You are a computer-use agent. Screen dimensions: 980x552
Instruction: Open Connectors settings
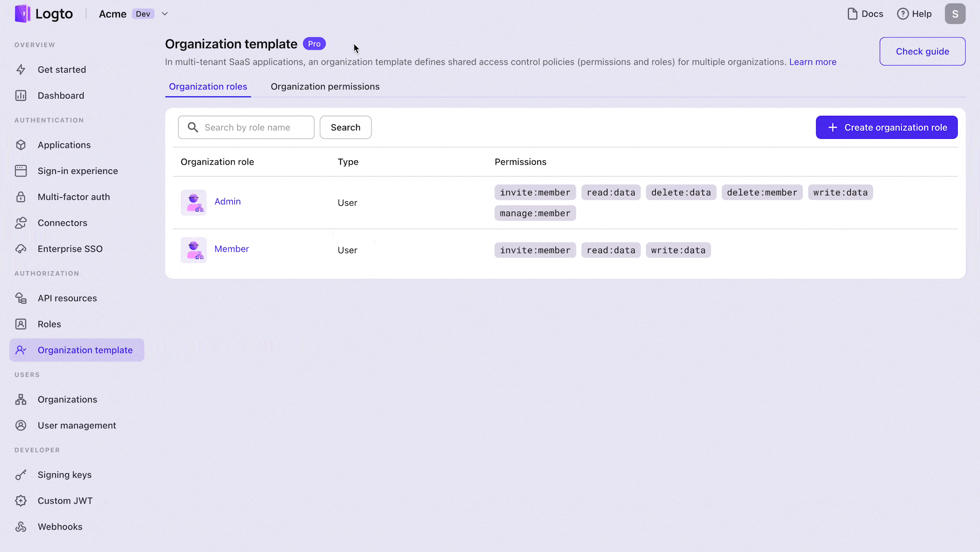62,223
